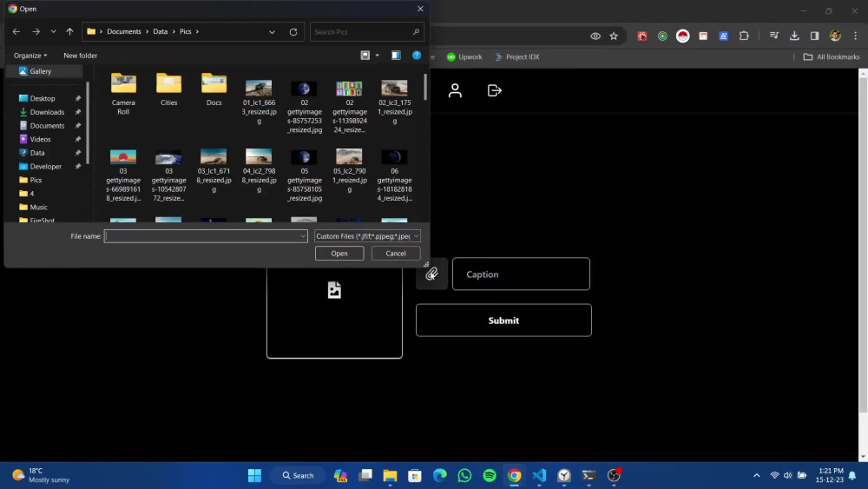
Task: Open File Explorer from the taskbar
Action: (x=391, y=476)
